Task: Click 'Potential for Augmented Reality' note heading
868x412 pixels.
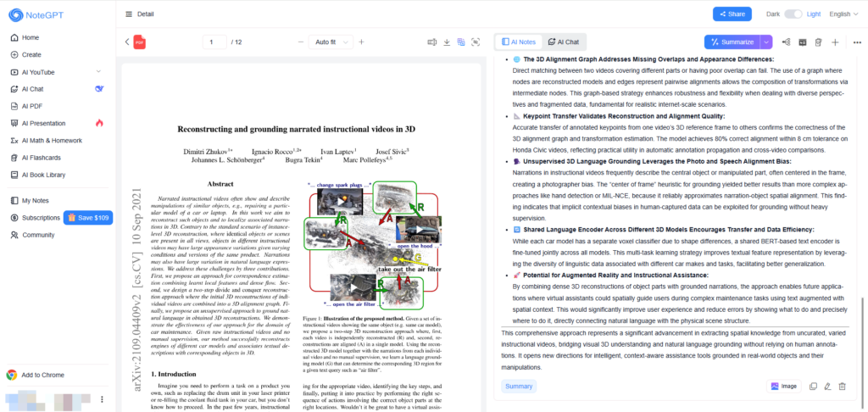Action: [x=615, y=276]
